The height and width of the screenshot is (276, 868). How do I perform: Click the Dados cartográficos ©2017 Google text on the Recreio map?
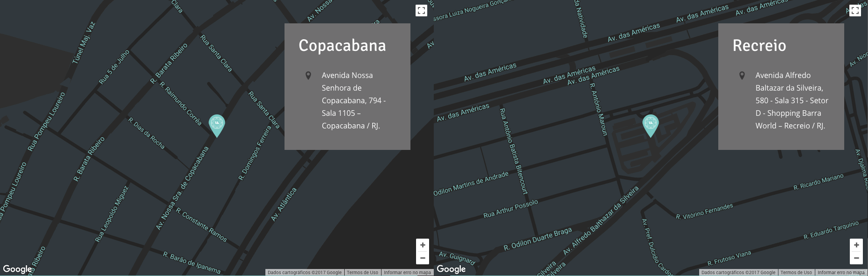click(738, 273)
